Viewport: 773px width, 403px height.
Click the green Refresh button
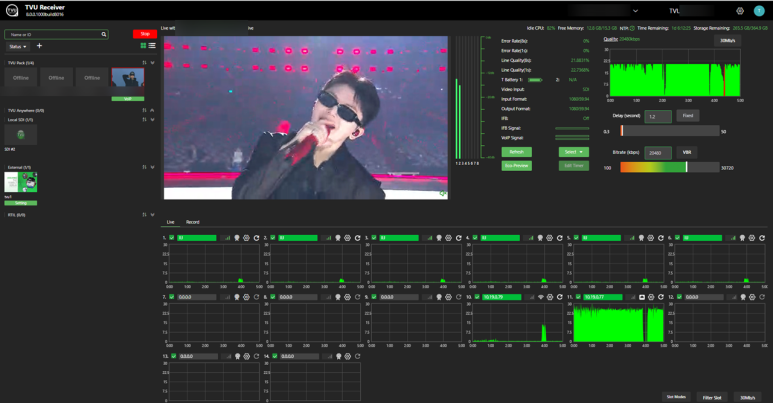click(517, 152)
